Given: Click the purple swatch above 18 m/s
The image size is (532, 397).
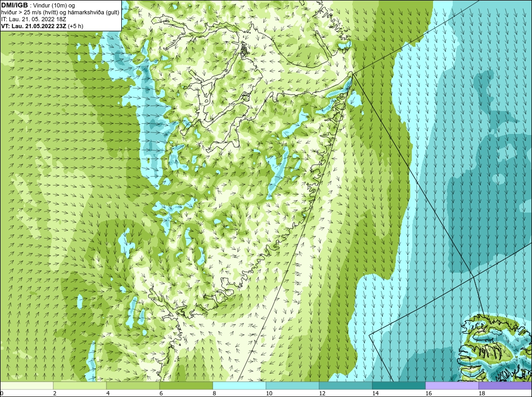Looking at the screenshot, I should (505, 386).
